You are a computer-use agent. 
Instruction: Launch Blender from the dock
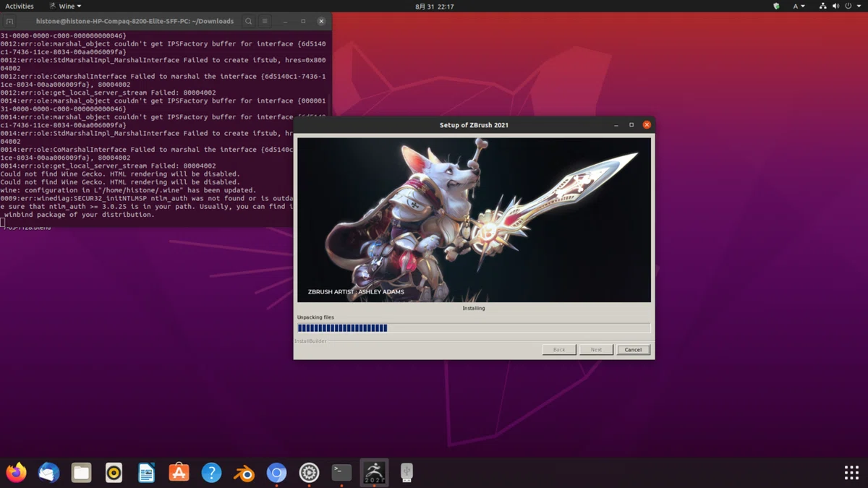click(244, 473)
